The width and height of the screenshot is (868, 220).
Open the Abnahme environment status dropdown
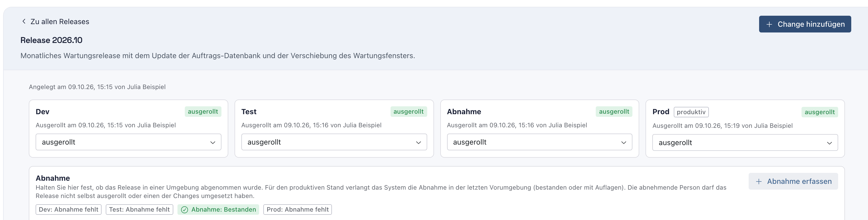pyautogui.click(x=539, y=142)
